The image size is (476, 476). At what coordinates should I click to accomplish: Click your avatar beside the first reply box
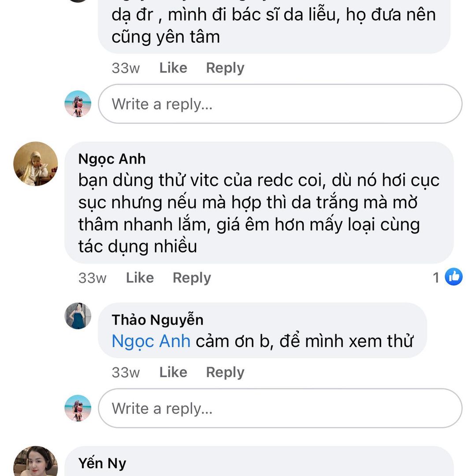(78, 104)
